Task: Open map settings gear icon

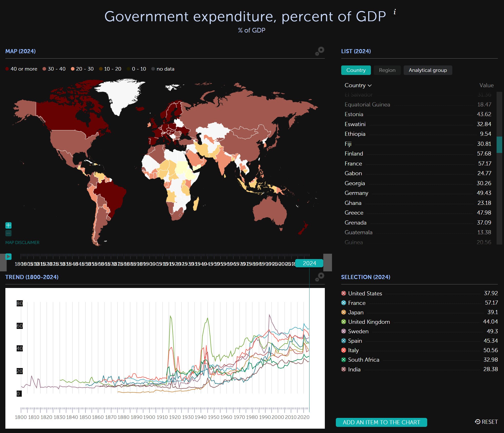Action: (320, 51)
